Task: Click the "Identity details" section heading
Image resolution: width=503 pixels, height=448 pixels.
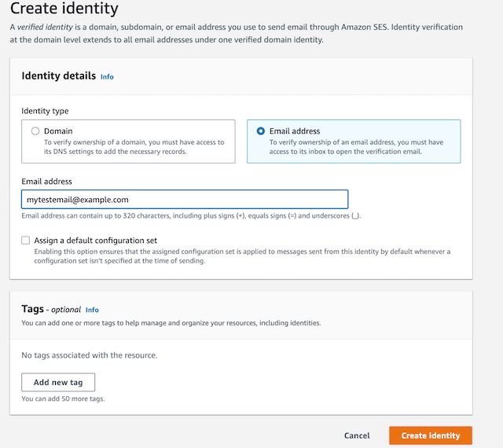Action: (59, 75)
